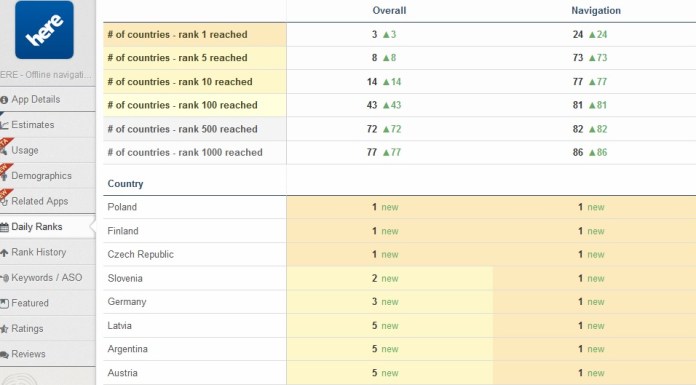Select the Estimates chart icon
This screenshot has height=385, width=696.
[4, 125]
